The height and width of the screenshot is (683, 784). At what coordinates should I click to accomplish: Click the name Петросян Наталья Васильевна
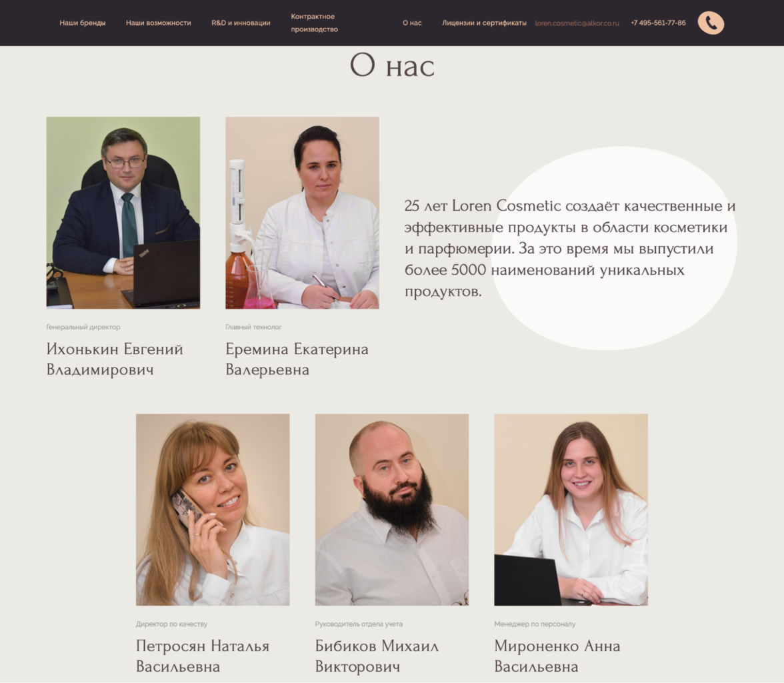(203, 656)
